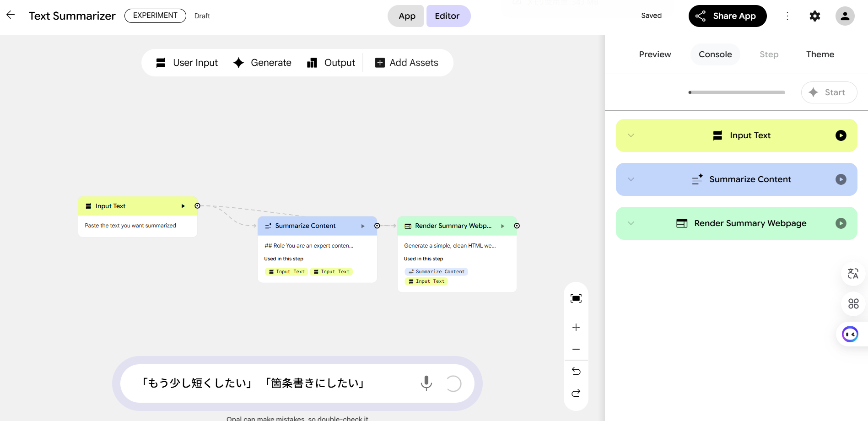Zoom in on the canvas

click(576, 327)
